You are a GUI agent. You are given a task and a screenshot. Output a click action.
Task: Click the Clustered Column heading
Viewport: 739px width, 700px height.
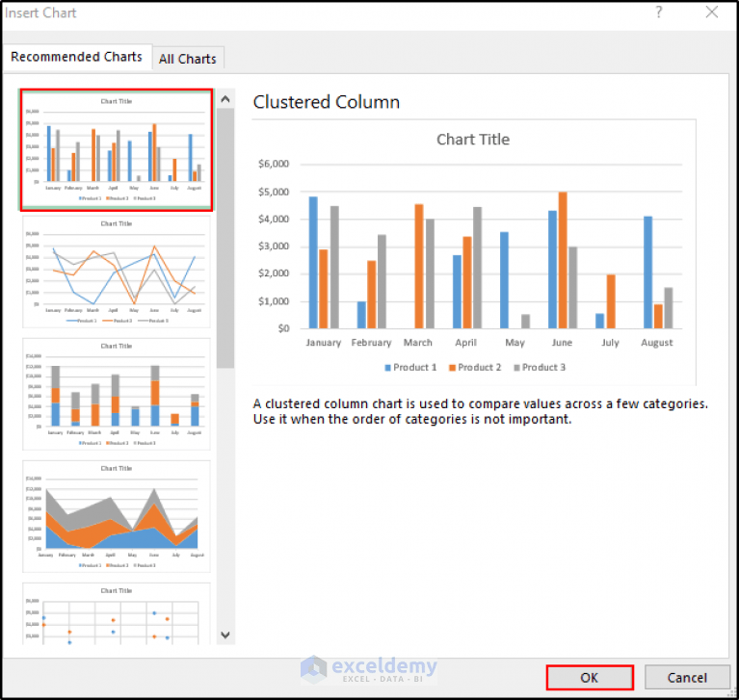pos(326,102)
